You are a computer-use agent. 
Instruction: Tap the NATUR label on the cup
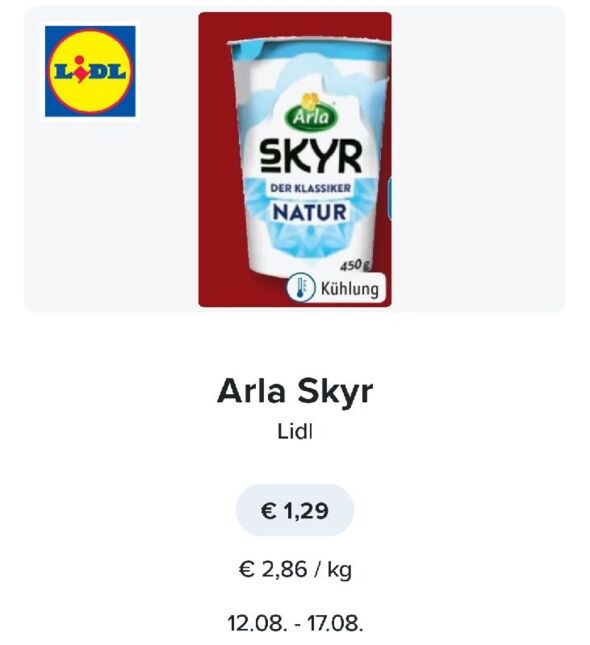click(x=310, y=212)
